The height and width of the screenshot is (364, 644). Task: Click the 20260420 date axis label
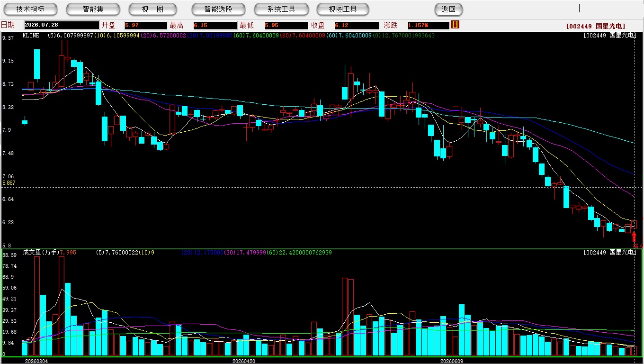pos(244,361)
